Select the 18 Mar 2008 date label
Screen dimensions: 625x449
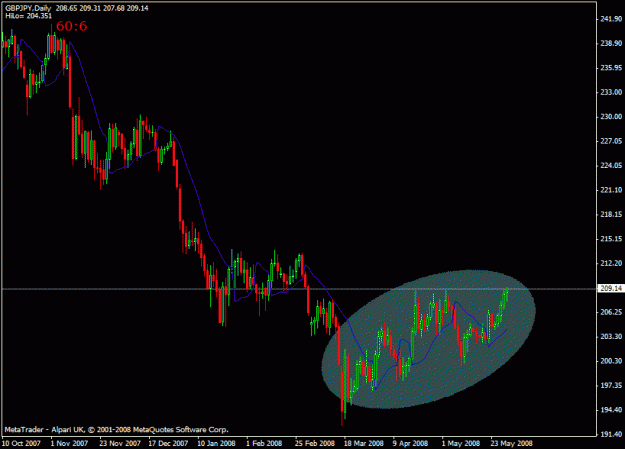[x=364, y=443]
